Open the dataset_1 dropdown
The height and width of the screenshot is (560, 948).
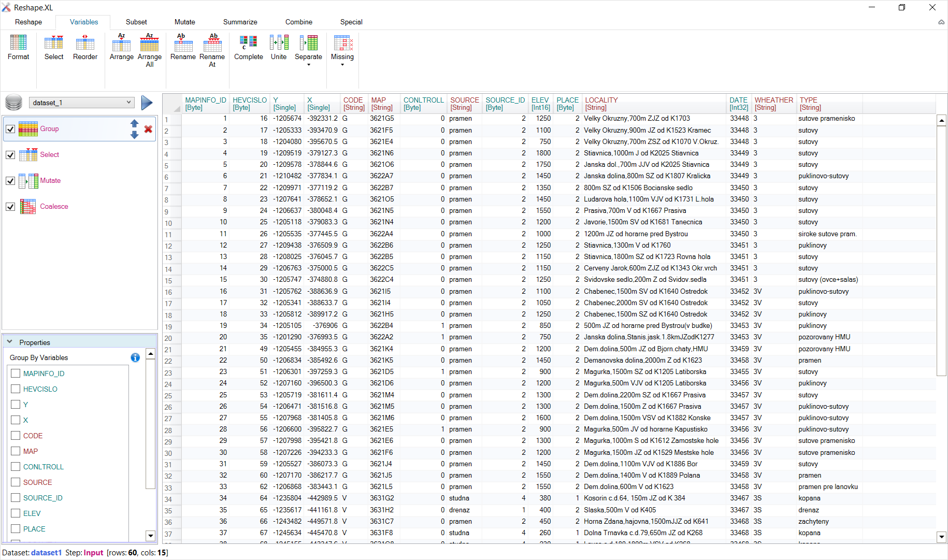82,103
